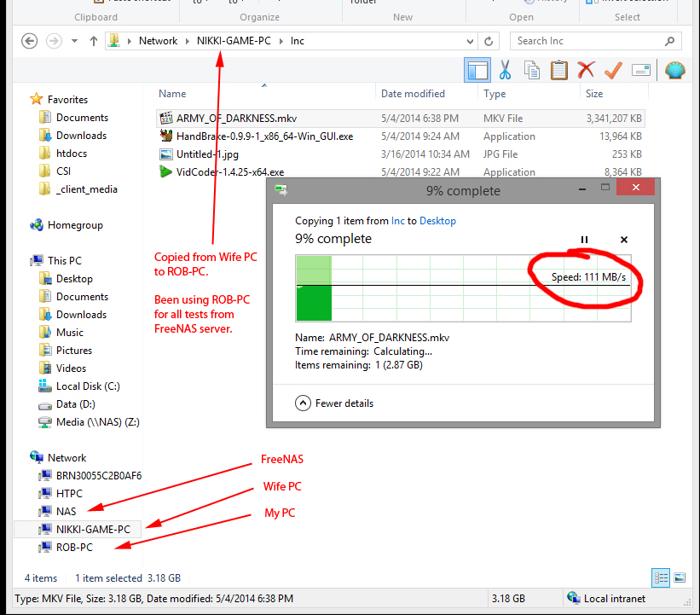Toggle the pane layout toolbar icon
700x615 pixels.
tap(477, 70)
